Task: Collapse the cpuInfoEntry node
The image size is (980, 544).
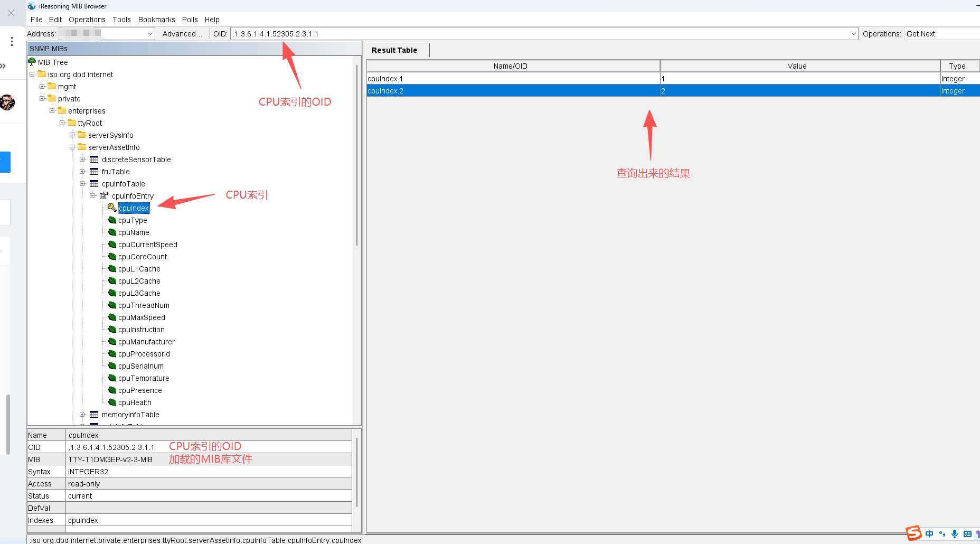Action: coord(92,195)
